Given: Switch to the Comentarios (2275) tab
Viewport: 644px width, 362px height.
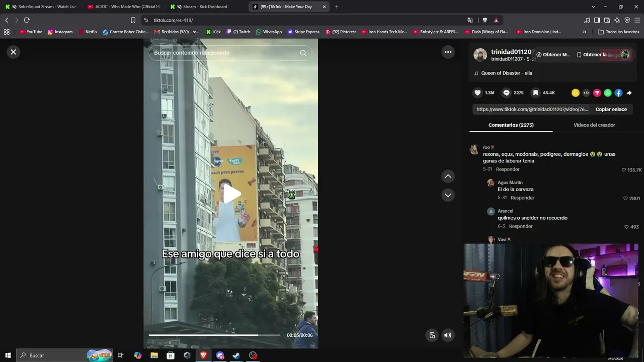Looking at the screenshot, I should point(511,125).
